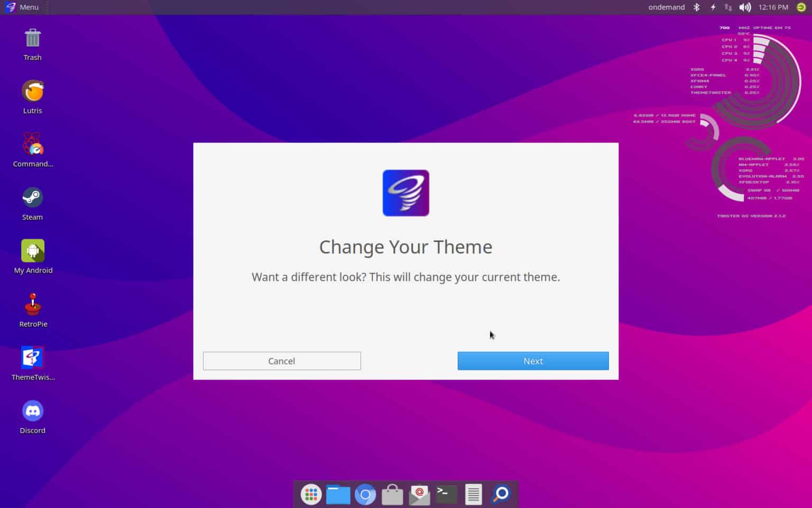The width and height of the screenshot is (812, 508).
Task: Switch the ondemand CPU governor setting
Action: (x=666, y=7)
